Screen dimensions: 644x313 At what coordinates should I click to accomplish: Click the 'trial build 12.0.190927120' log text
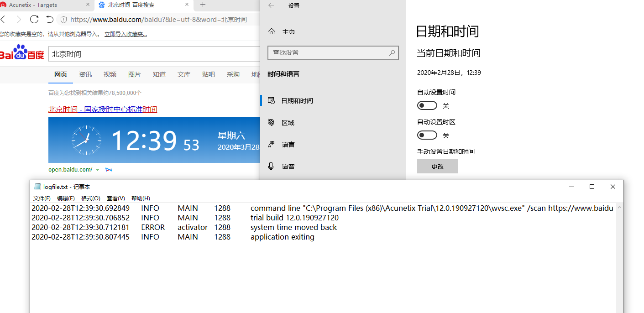coord(294,218)
